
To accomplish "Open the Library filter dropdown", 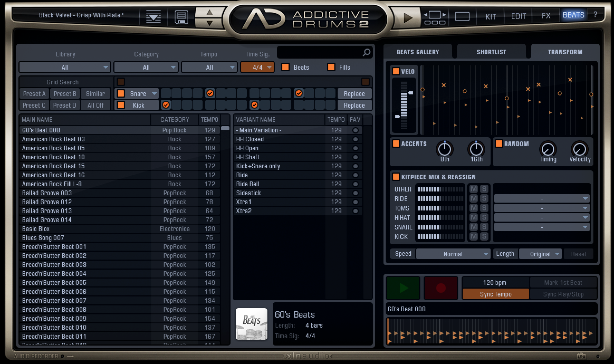I will click(64, 67).
